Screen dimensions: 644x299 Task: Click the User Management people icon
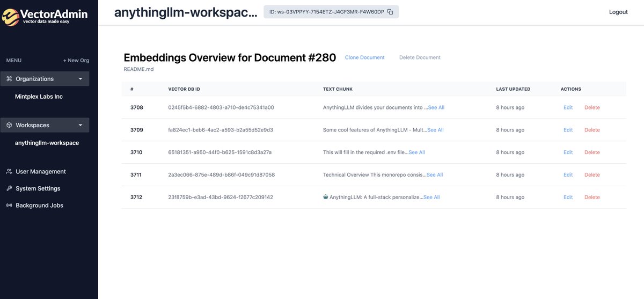(x=9, y=172)
